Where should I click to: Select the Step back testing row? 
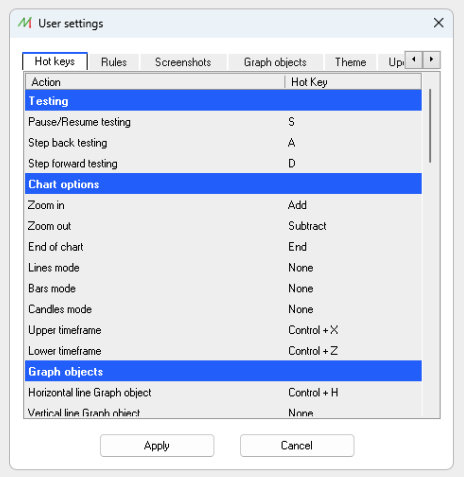point(223,143)
